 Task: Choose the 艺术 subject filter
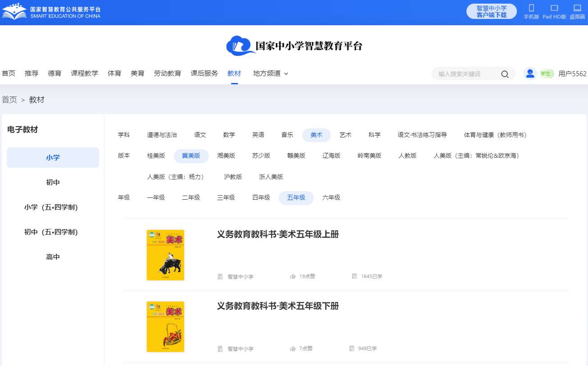pos(345,135)
